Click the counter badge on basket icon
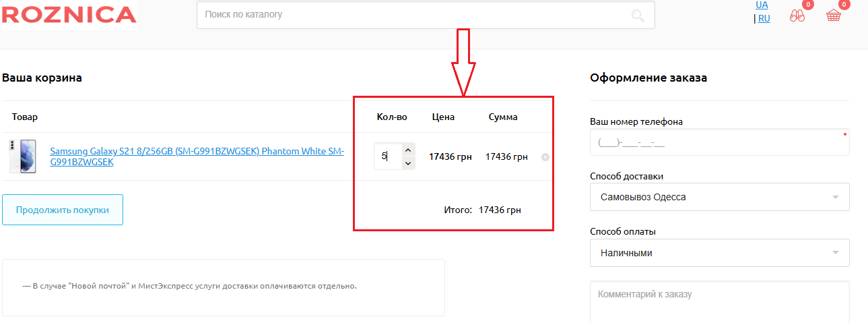This screenshot has height=323, width=868. point(844,4)
